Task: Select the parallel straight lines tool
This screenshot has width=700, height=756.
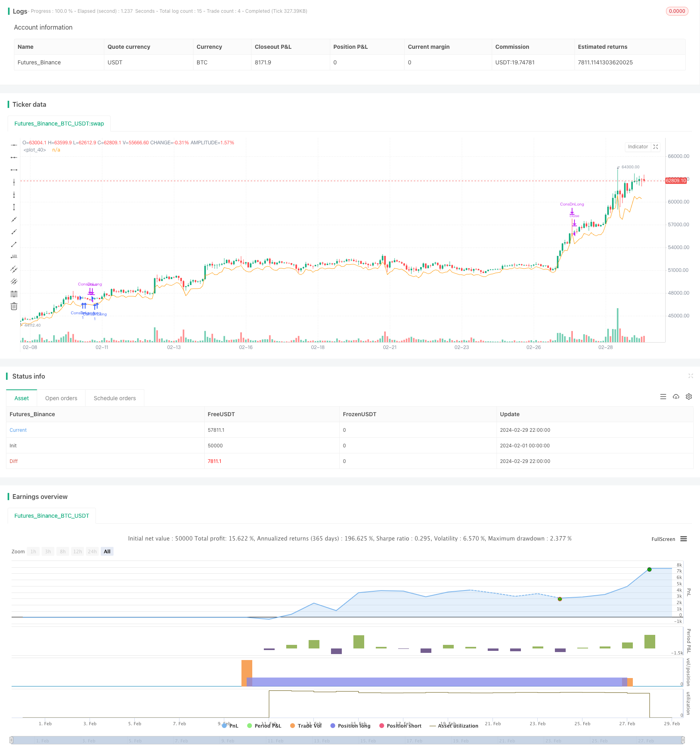Action: click(x=14, y=281)
